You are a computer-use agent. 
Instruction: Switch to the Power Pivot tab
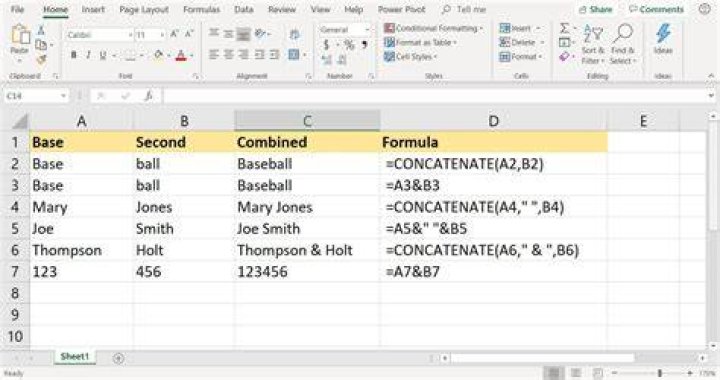pos(401,9)
